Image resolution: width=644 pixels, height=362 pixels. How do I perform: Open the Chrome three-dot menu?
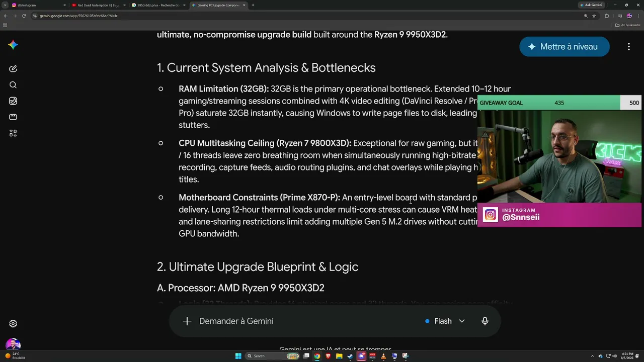[639, 16]
